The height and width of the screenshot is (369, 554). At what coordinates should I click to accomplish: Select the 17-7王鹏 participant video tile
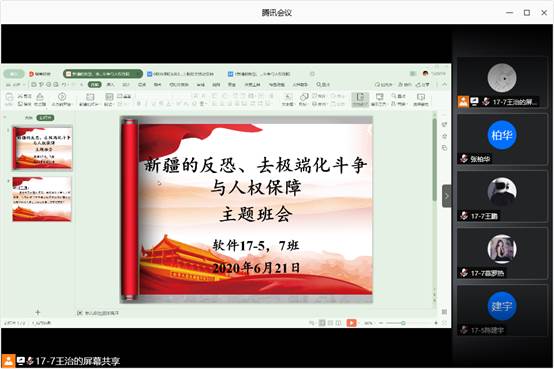point(502,196)
